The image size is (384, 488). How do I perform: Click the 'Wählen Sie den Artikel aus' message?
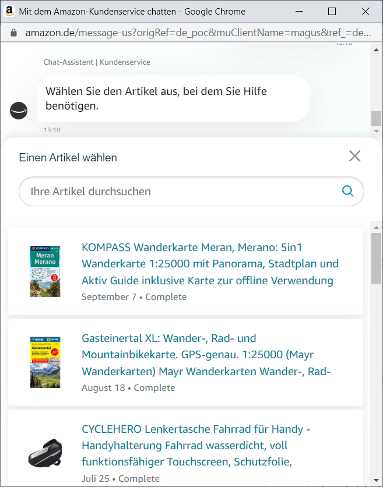[x=173, y=98]
